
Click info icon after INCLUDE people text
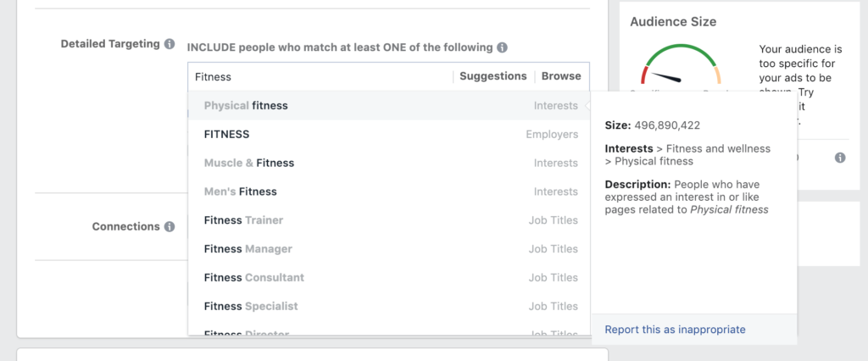pyautogui.click(x=503, y=47)
